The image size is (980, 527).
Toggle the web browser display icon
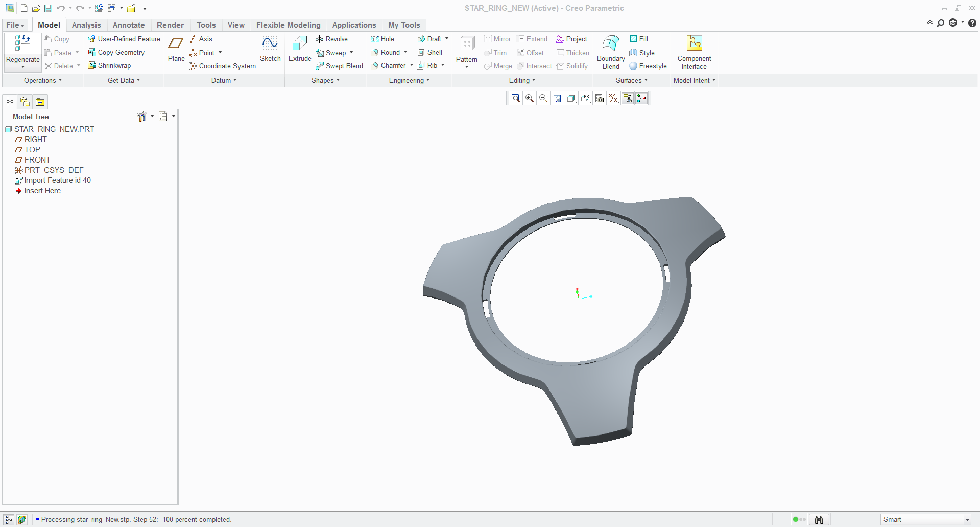21,519
